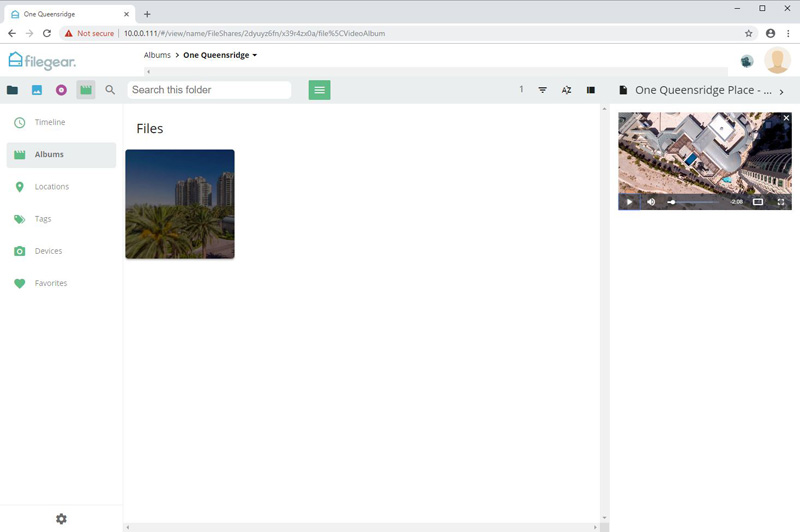This screenshot has width=800, height=532.
Task: Open the Favorites section
Action: click(61, 283)
